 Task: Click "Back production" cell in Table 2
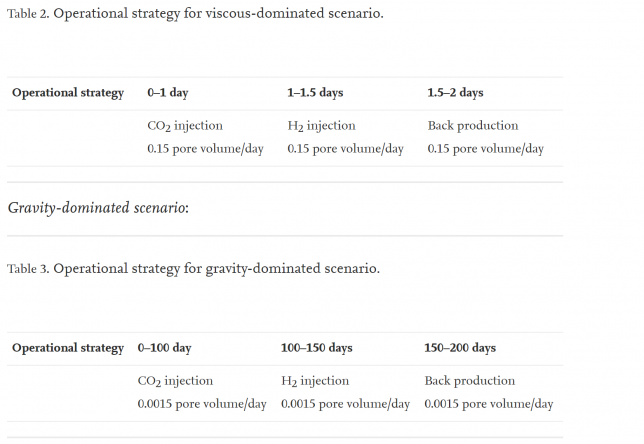473,126
